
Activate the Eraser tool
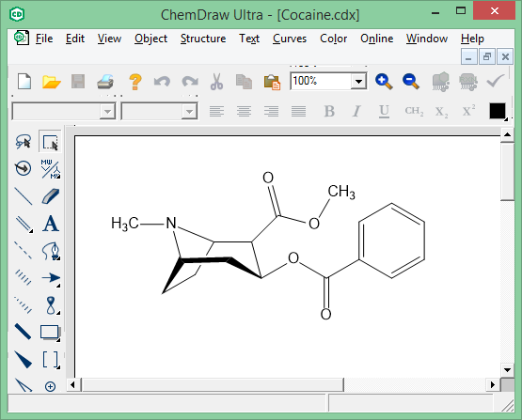coord(50,195)
